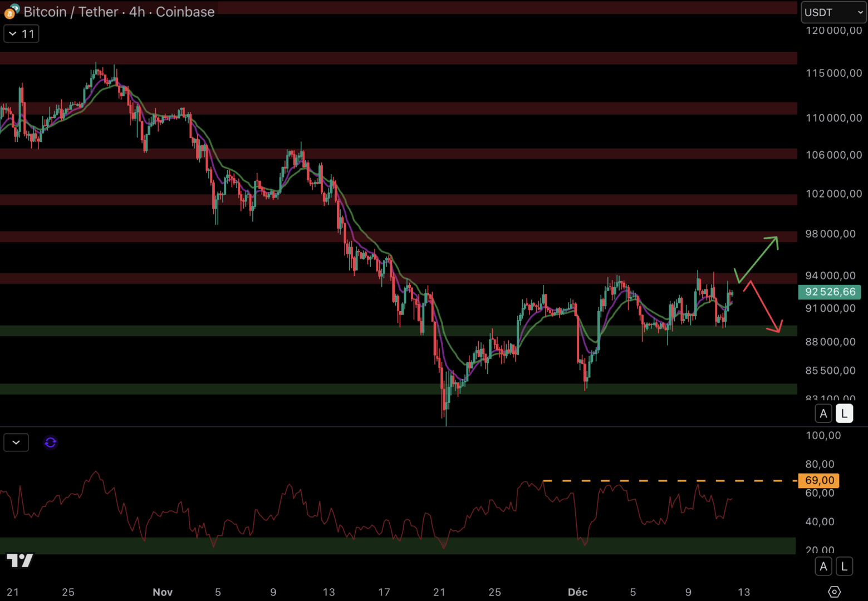Click the TradingView logo
This screenshot has height=601, width=868.
coord(20,560)
